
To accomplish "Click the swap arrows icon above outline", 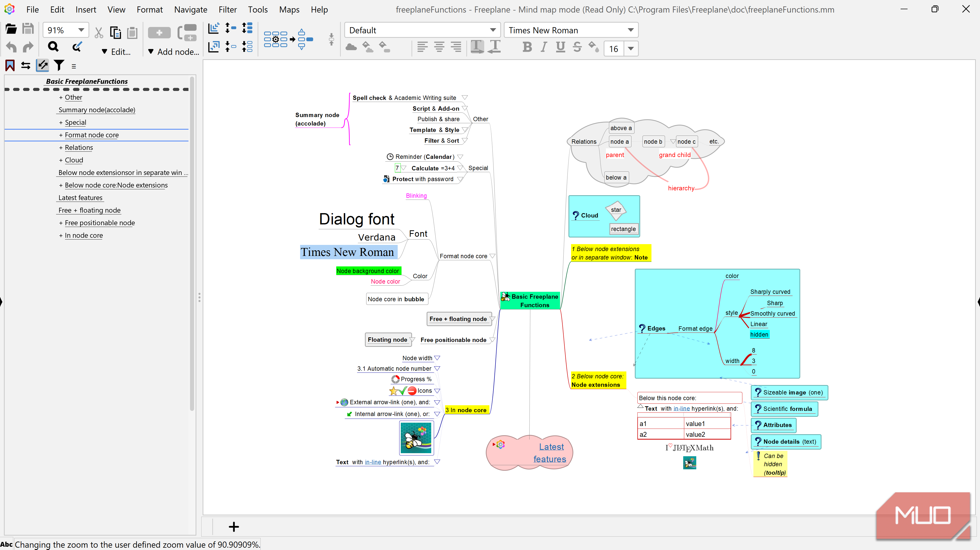I will [x=26, y=66].
